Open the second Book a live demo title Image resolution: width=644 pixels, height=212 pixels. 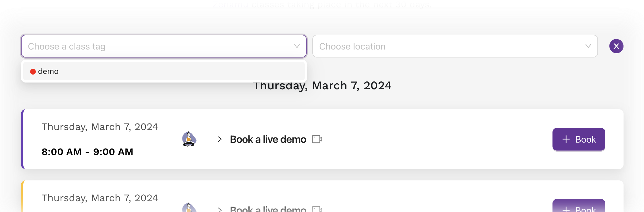coord(268,209)
